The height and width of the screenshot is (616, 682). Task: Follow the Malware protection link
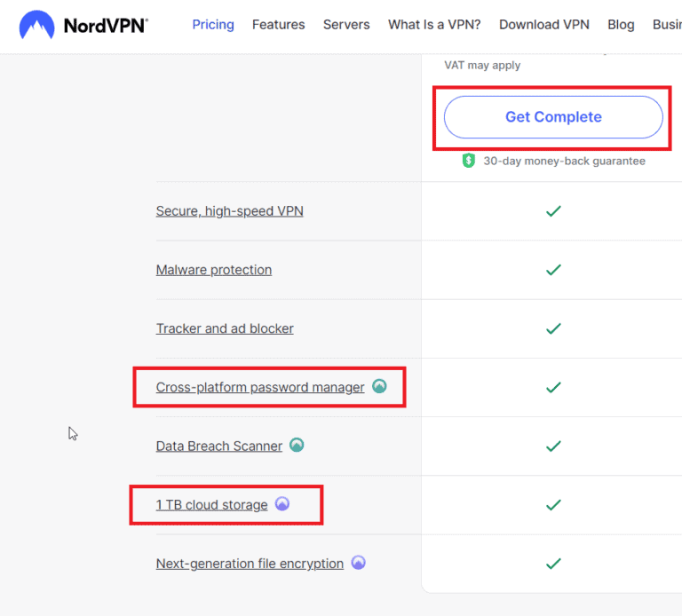click(x=214, y=270)
